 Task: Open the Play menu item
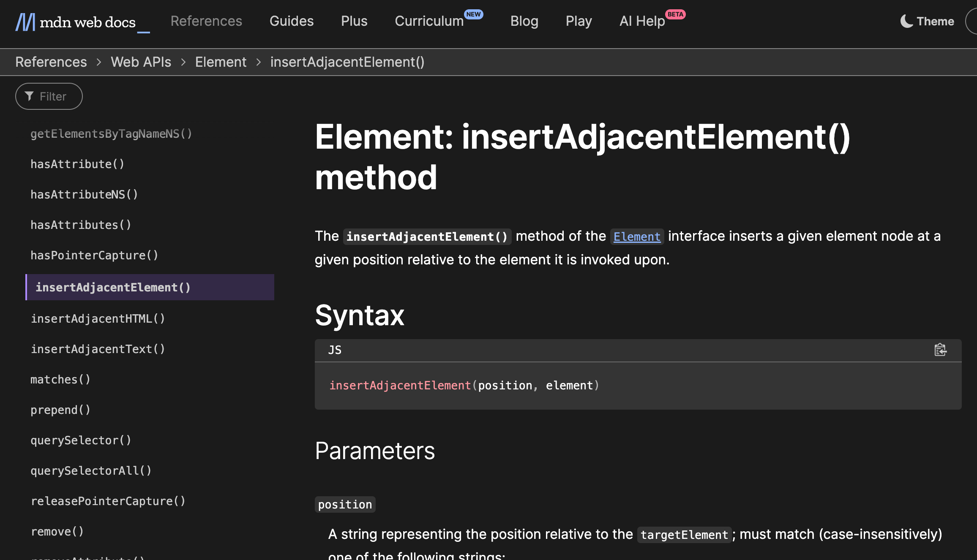(579, 21)
